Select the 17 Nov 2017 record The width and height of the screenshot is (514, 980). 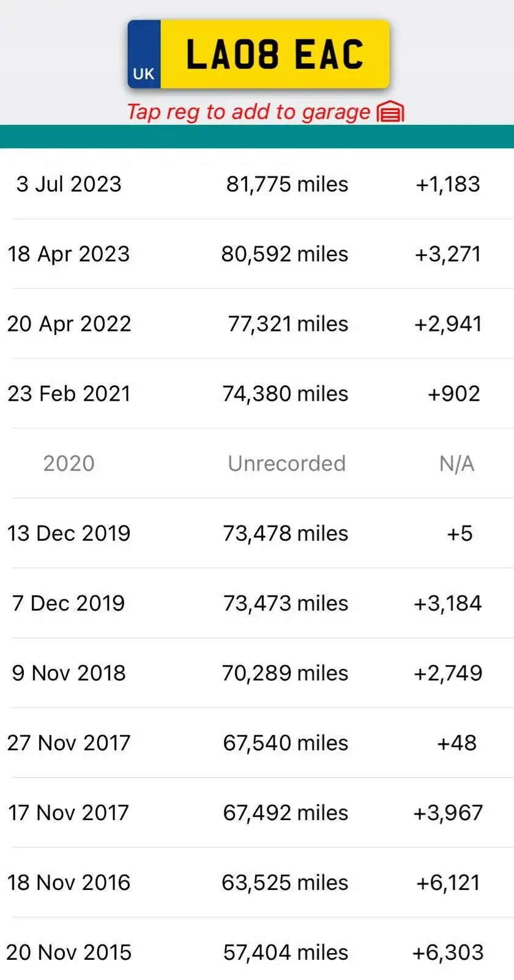pos(257,812)
